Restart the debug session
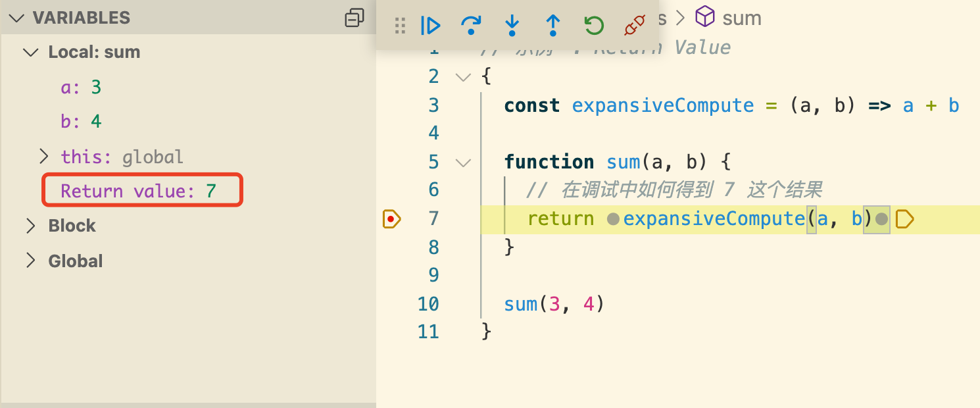This screenshot has width=980, height=408. [x=594, y=26]
